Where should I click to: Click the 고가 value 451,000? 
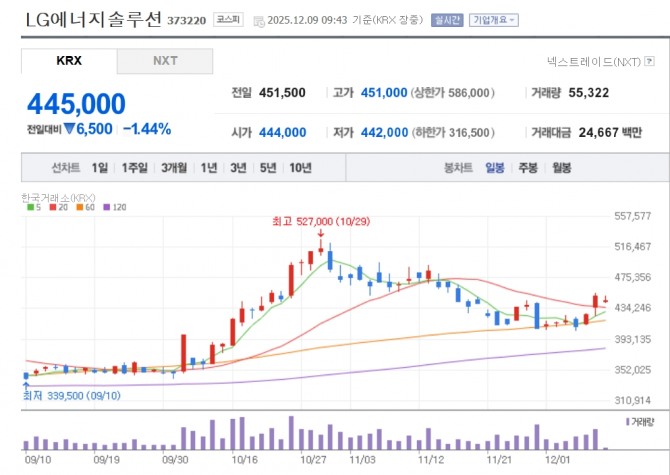[384, 93]
